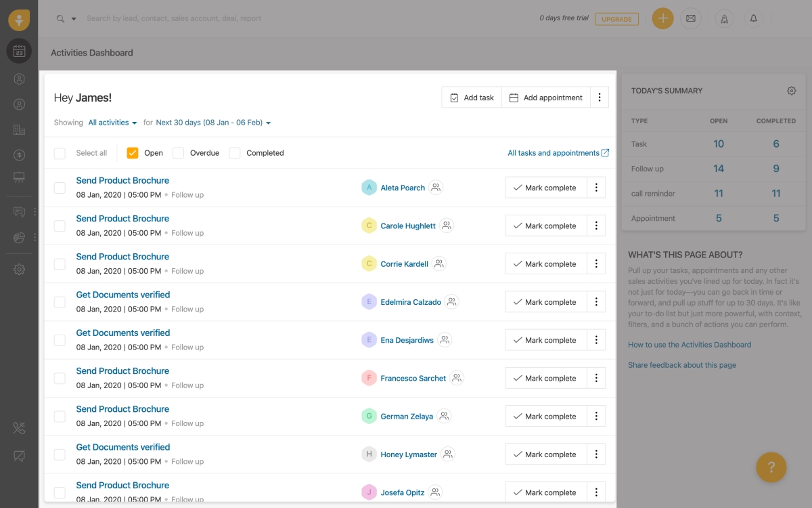Uncheck the Open filter checkbox
This screenshot has width=812, height=508.
(133, 153)
